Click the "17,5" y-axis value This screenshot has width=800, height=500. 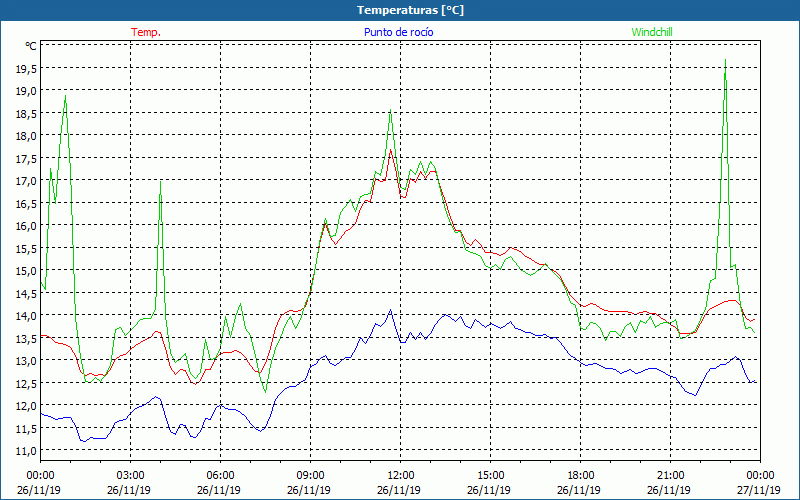(27, 158)
